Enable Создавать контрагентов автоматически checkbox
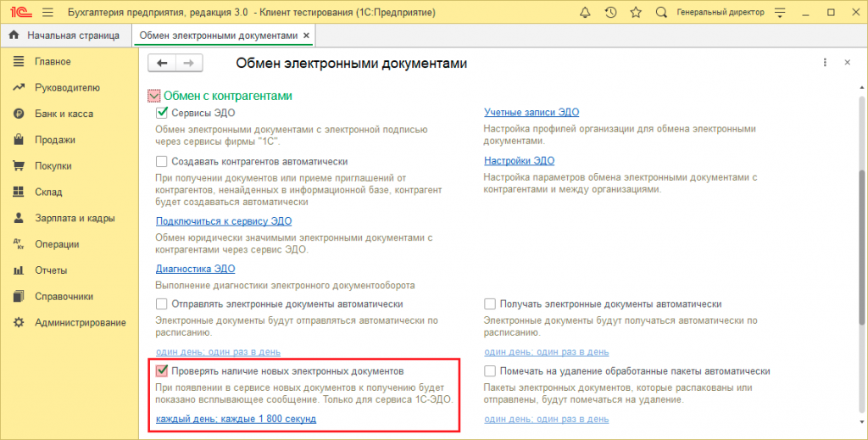 162,162
